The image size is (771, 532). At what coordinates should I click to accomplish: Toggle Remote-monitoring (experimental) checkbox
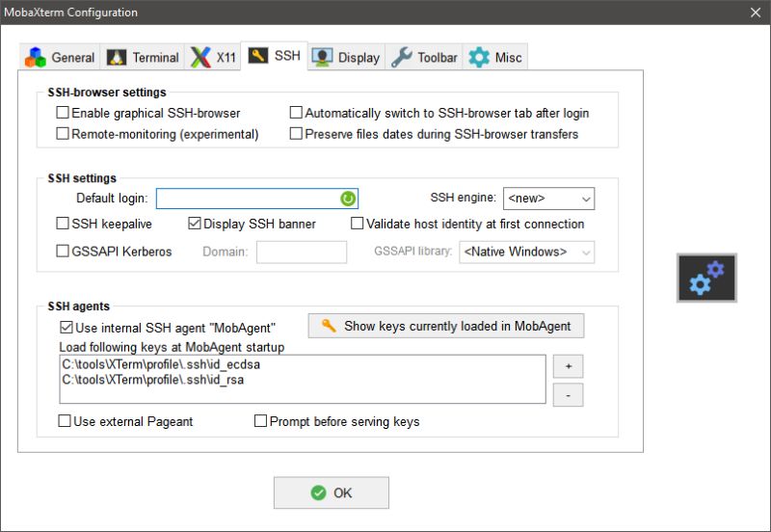63,133
